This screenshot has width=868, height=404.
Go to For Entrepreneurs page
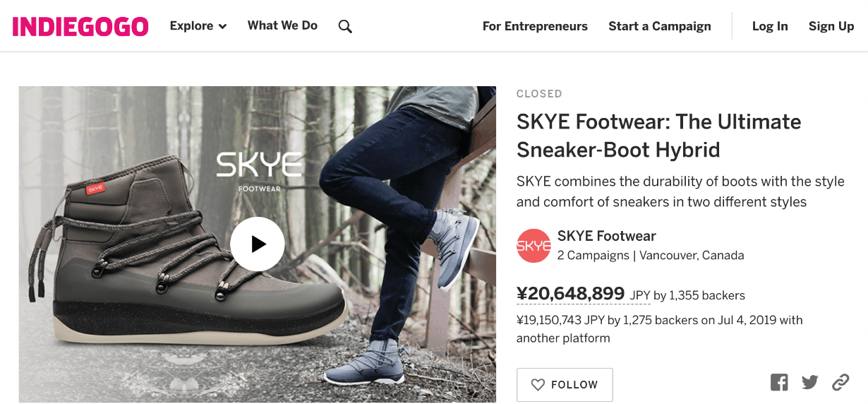click(535, 26)
